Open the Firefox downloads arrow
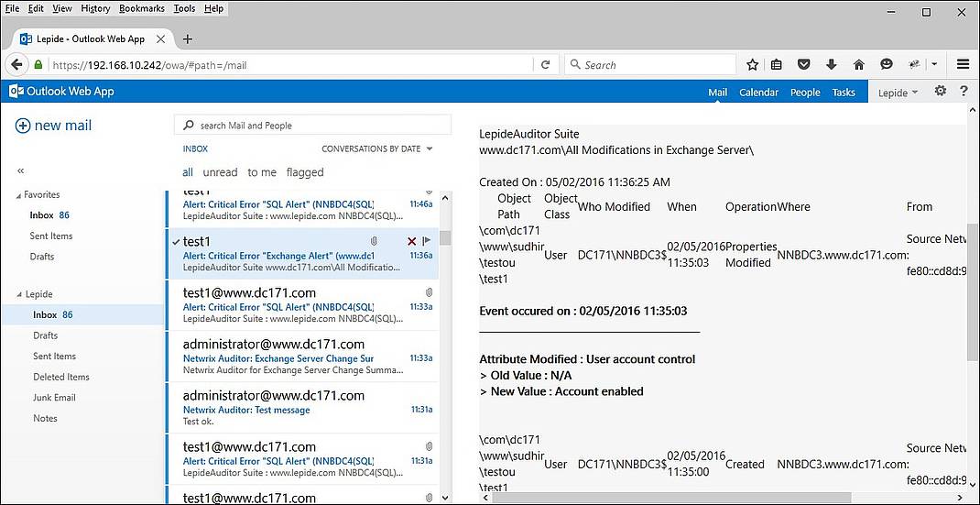Viewport: 980px width, 505px height. click(832, 65)
